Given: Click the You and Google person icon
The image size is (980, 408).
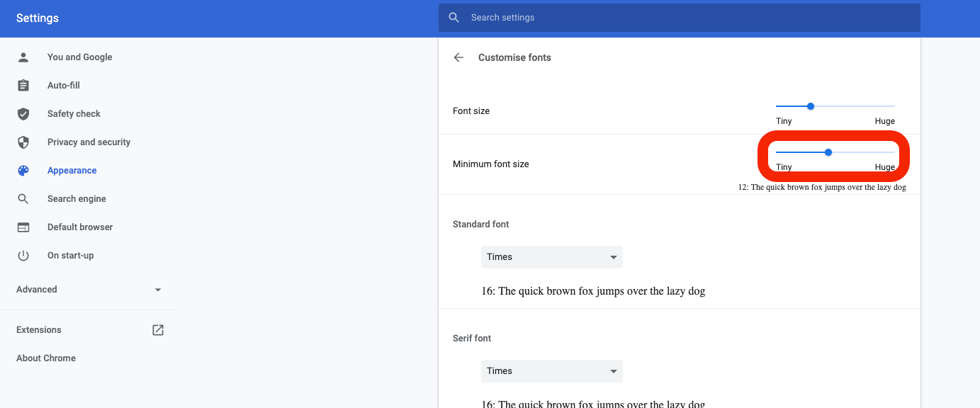Looking at the screenshot, I should point(23,57).
